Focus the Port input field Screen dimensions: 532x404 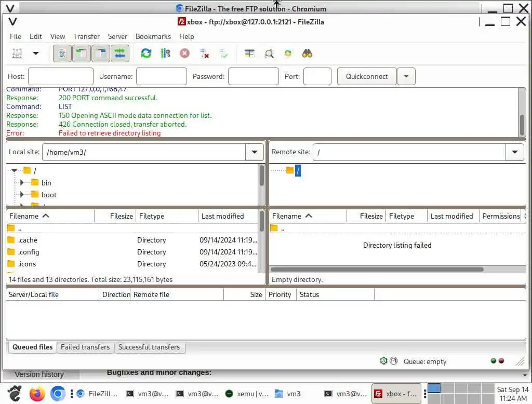(x=317, y=76)
